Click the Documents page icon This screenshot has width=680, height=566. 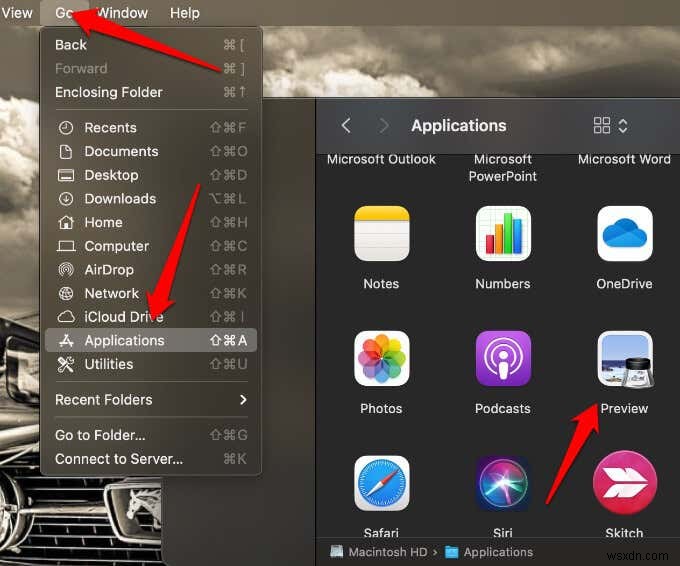tap(66, 152)
